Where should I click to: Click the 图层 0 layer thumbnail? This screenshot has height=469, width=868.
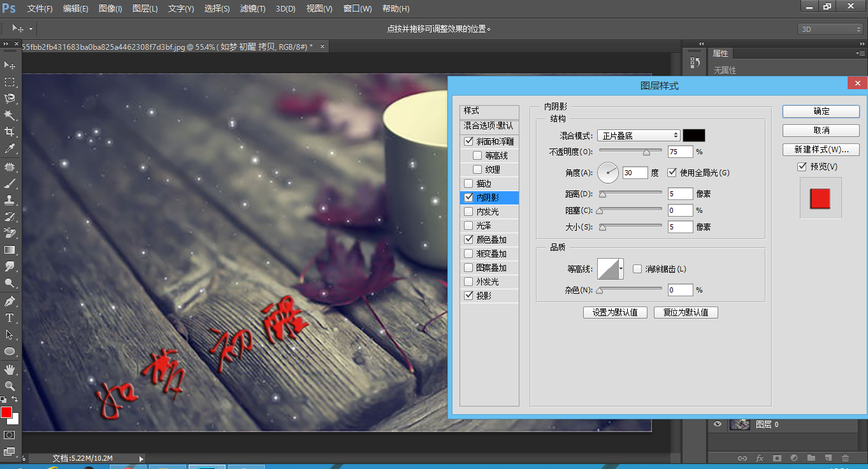tap(740, 424)
